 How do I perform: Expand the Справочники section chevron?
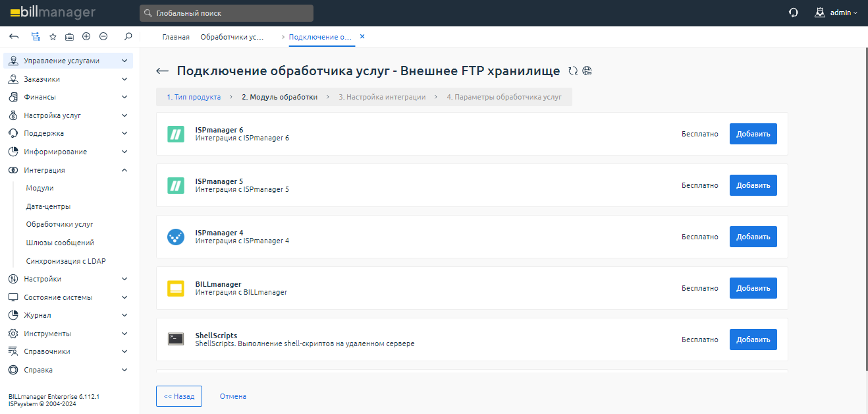point(124,351)
